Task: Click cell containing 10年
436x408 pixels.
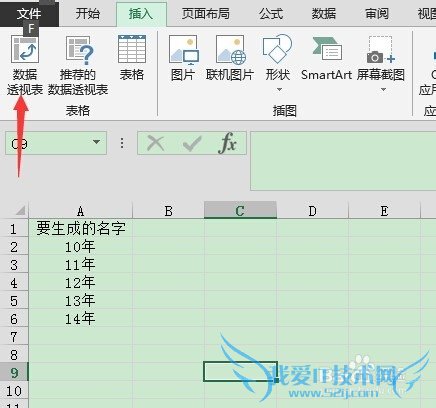Action: 81,247
